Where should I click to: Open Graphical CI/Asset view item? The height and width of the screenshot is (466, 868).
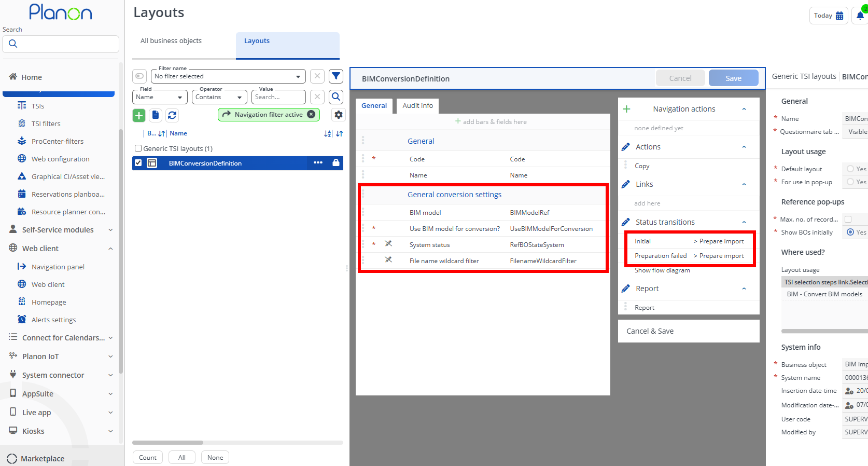[x=68, y=176]
